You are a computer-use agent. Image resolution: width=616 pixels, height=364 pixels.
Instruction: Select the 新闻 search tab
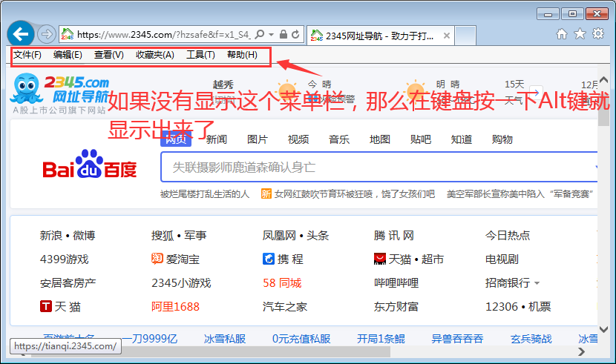point(217,139)
